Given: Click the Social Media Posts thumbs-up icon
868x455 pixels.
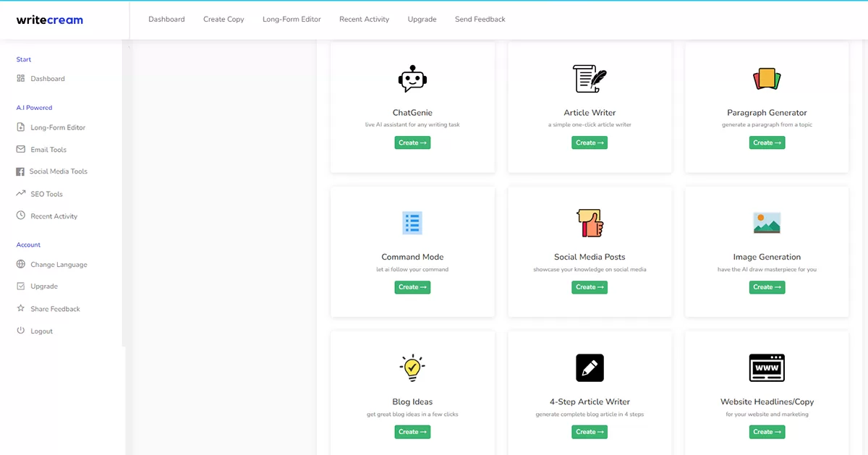Looking at the screenshot, I should click(590, 223).
